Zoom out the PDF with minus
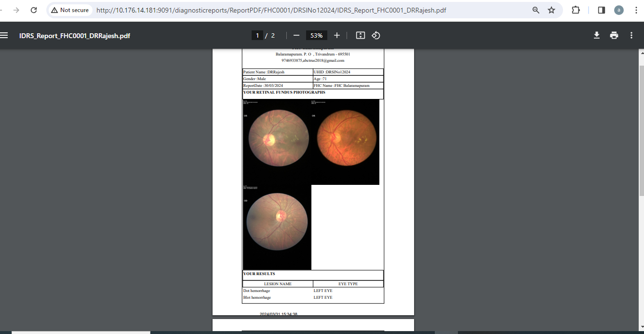Viewport: 644px width, 334px height. [296, 35]
